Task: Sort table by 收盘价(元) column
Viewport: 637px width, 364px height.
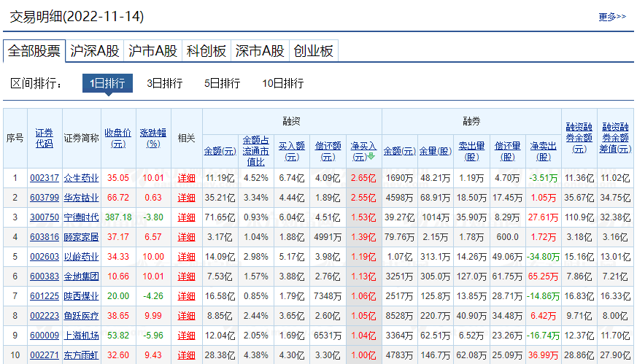Action: click(117, 138)
